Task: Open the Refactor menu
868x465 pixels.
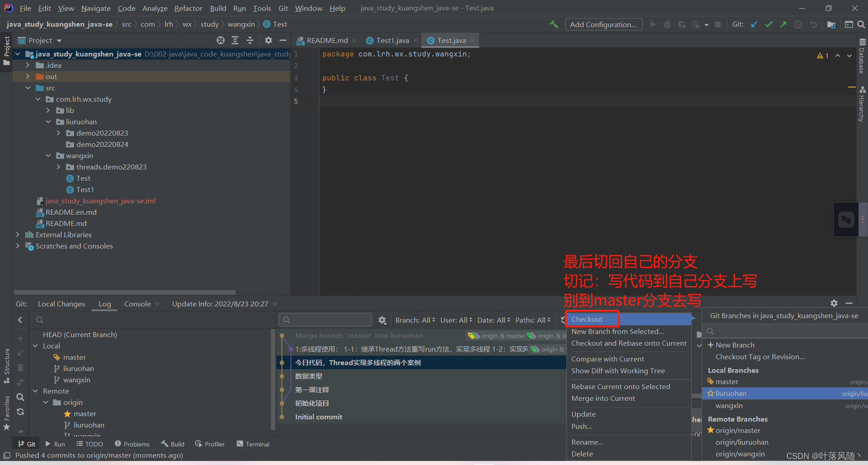Action: click(188, 8)
